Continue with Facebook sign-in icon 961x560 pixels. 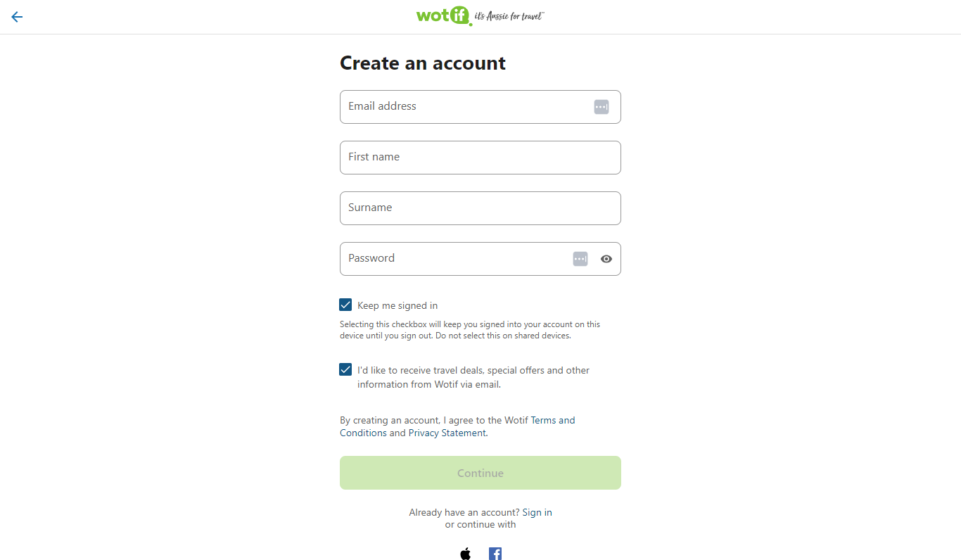(495, 554)
